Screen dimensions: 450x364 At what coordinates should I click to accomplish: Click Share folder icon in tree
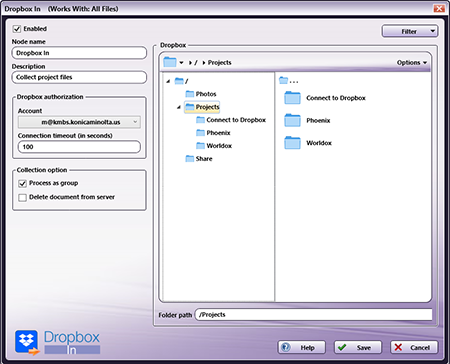190,159
